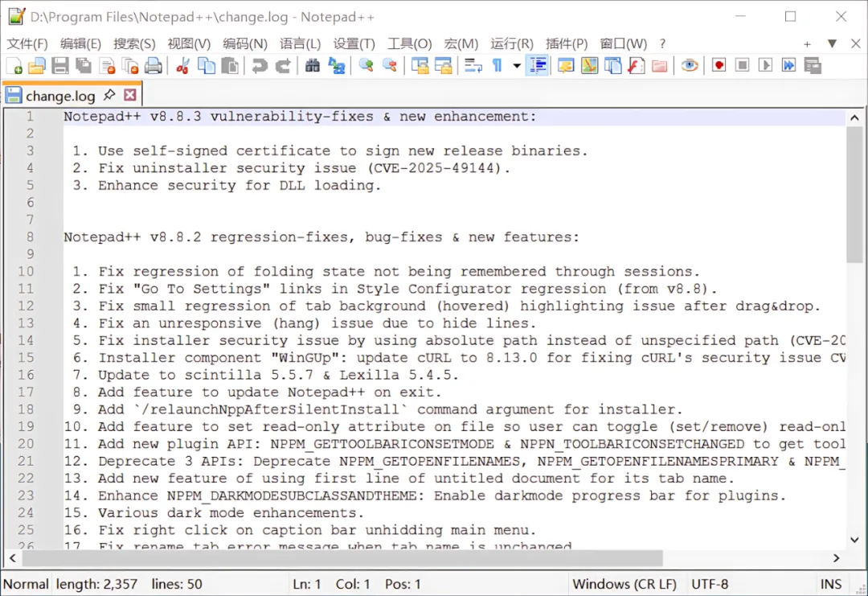Open the 设置(T) menu
This screenshot has width=868, height=596.
coord(354,43)
